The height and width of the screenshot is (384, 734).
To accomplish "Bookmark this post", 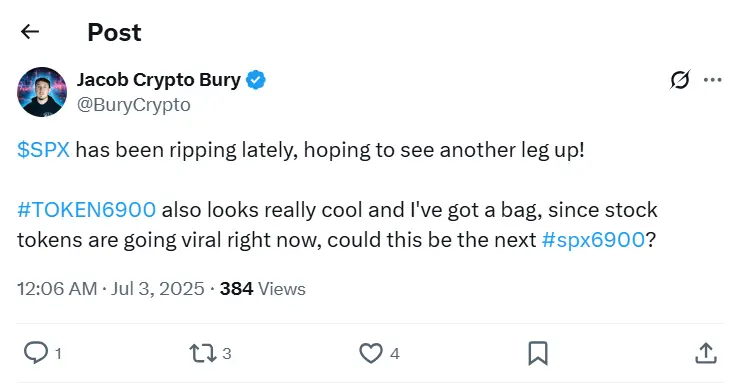I will (x=538, y=353).
